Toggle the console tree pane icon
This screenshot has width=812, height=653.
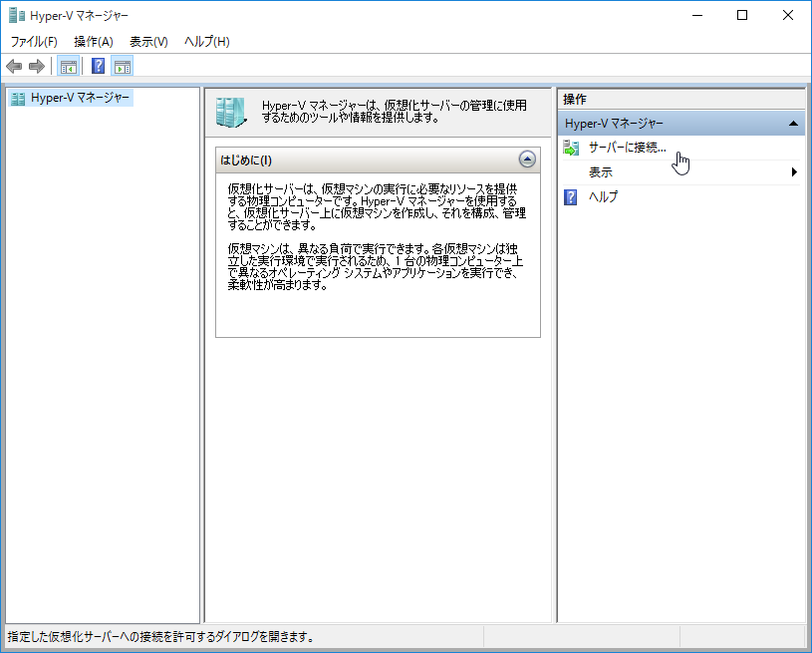pyautogui.click(x=69, y=67)
